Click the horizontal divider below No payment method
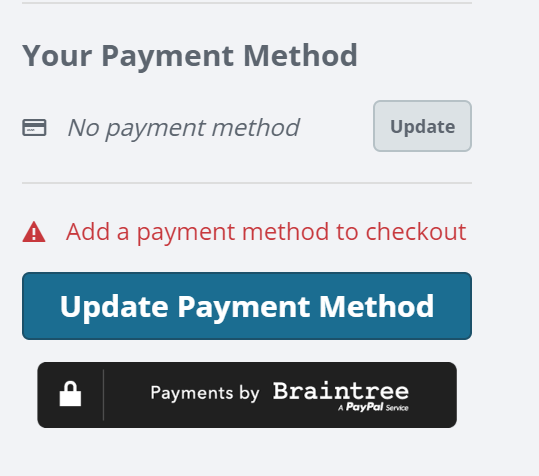539x476 pixels. point(247,183)
